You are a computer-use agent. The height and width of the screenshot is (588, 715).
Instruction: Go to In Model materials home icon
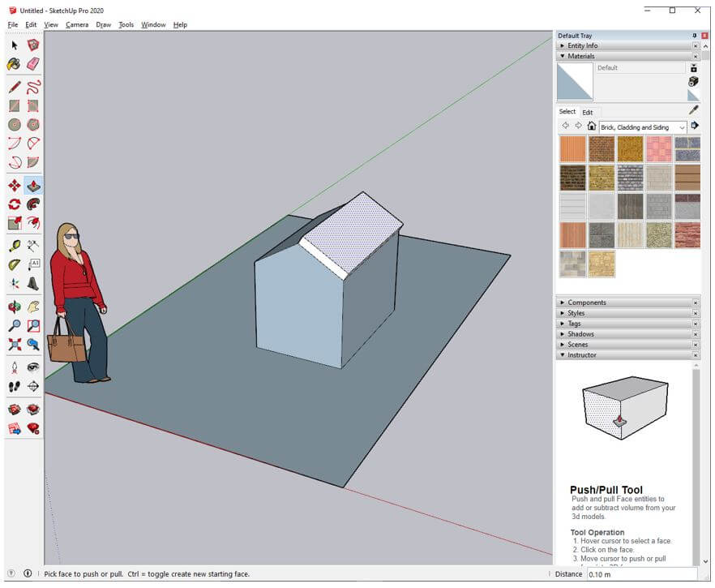point(592,126)
